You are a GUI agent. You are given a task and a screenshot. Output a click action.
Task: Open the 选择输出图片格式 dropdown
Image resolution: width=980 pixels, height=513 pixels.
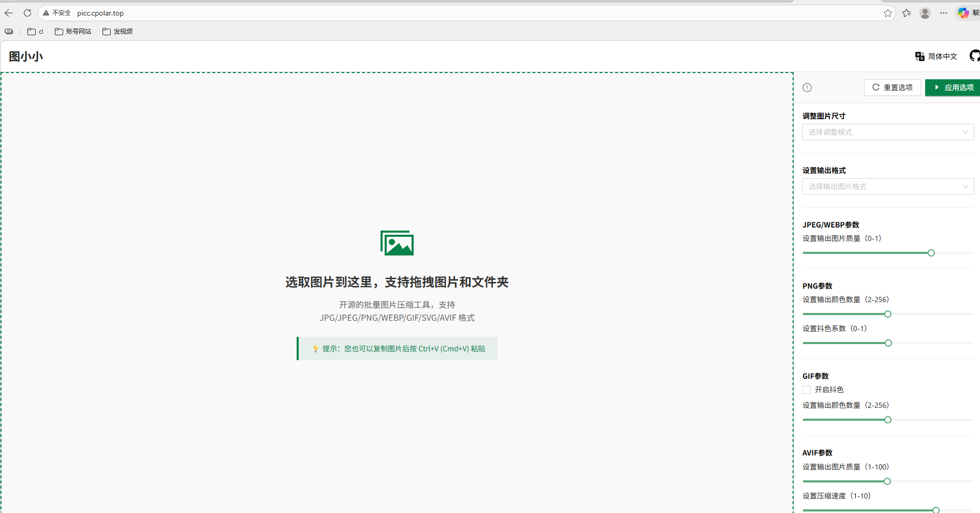888,187
